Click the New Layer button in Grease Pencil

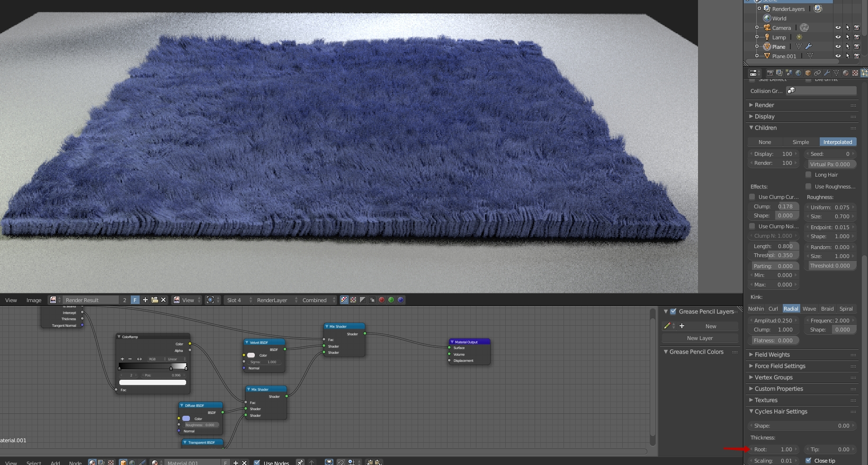coord(700,338)
